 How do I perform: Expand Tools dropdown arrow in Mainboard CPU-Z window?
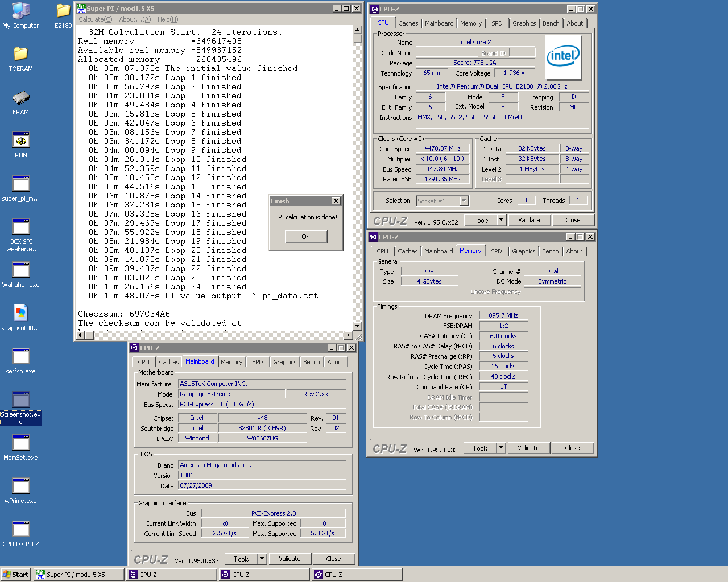click(262, 559)
